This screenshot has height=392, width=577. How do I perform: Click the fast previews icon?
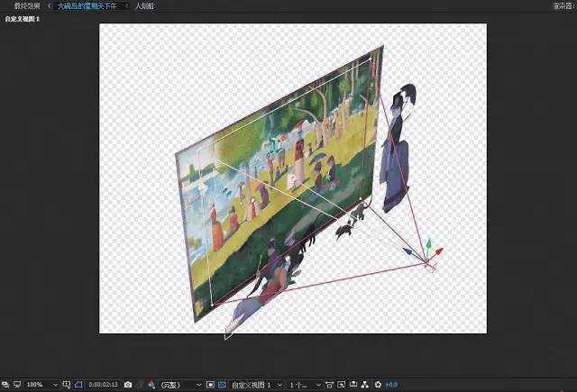coord(341,385)
